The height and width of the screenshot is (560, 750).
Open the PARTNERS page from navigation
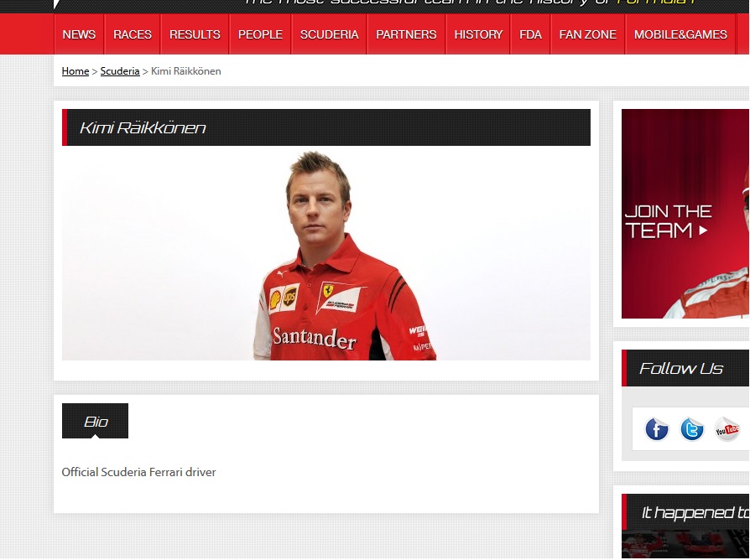click(406, 34)
